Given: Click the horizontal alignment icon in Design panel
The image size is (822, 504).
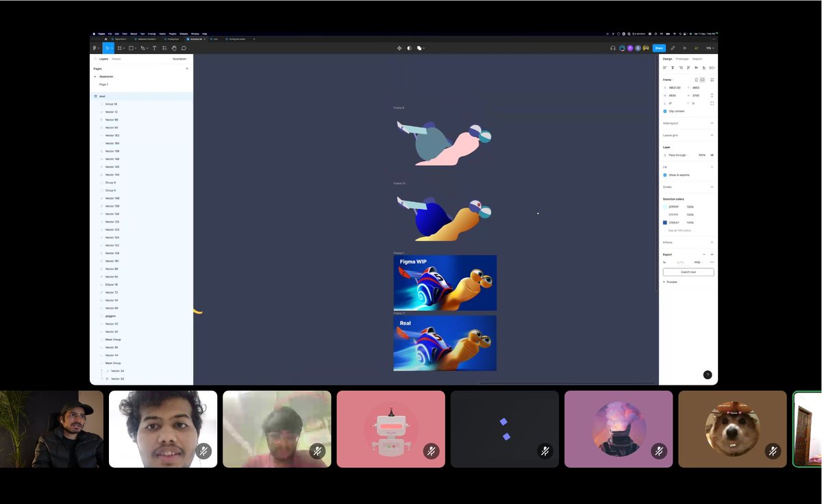Looking at the screenshot, I should pyautogui.click(x=664, y=67).
